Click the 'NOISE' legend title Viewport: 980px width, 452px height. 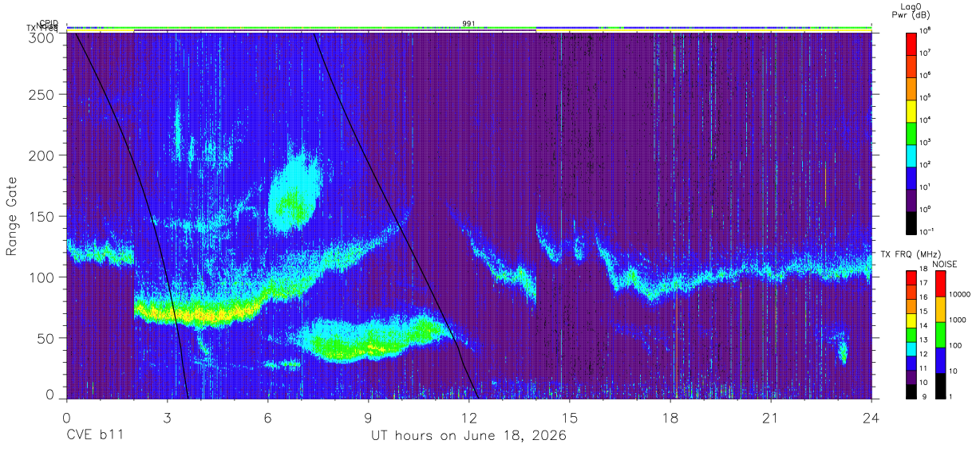click(x=946, y=263)
